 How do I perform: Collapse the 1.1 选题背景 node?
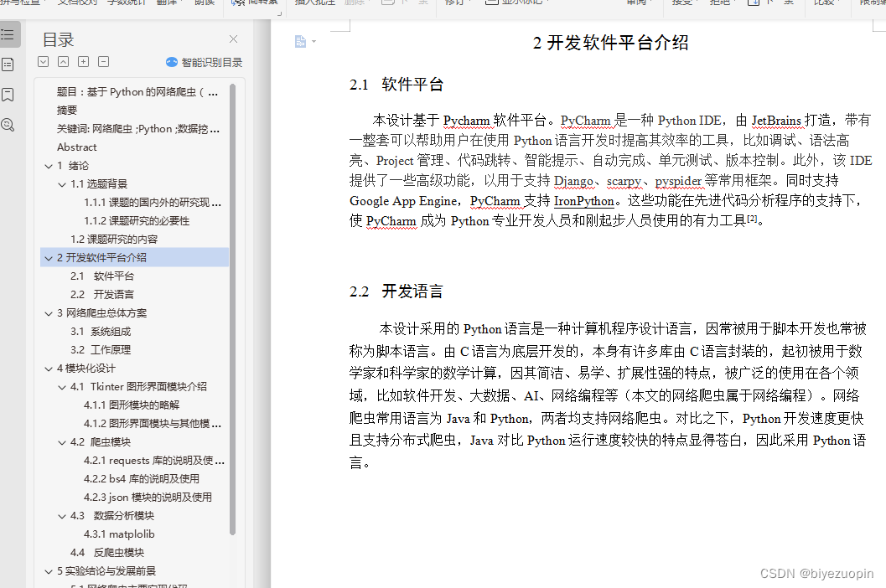click(62, 185)
